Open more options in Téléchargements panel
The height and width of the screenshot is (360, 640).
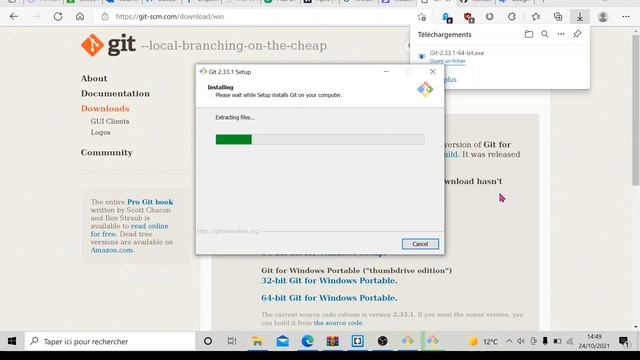coord(561,34)
